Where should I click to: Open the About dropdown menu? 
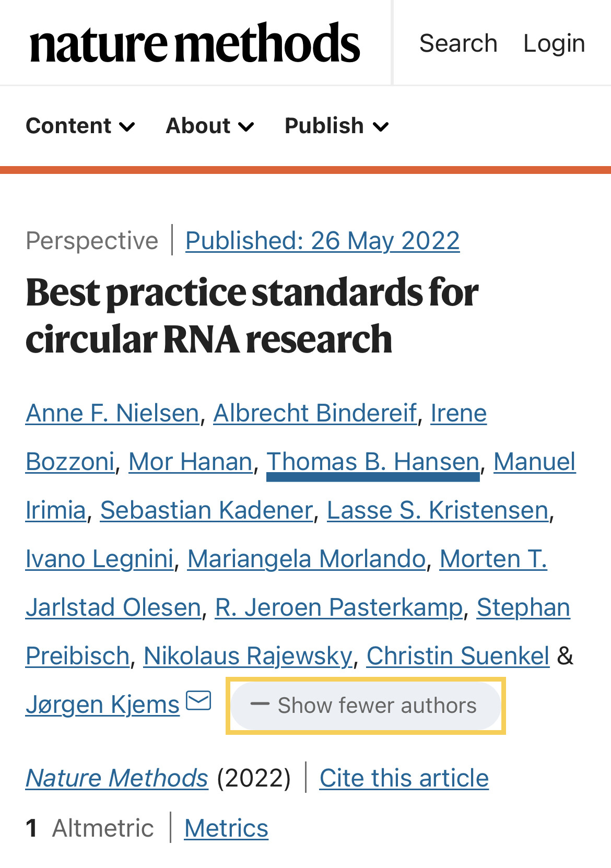pyautogui.click(x=210, y=126)
